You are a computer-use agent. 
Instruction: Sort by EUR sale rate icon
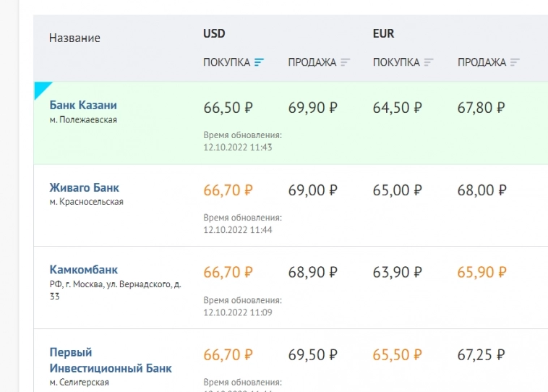tap(515, 63)
